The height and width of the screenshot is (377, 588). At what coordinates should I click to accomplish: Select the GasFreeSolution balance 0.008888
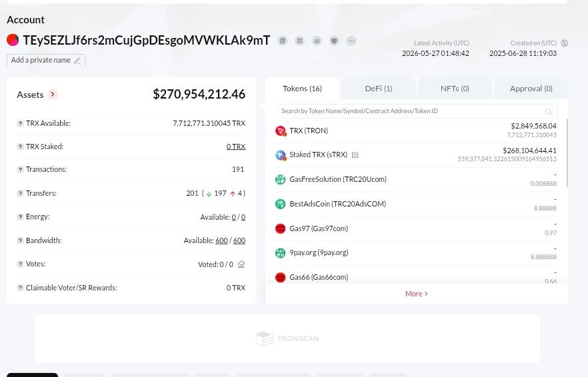click(x=543, y=184)
